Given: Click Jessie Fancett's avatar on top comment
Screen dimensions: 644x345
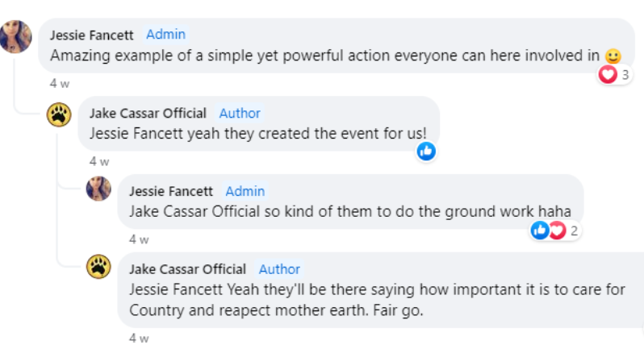Looking at the screenshot, I should (x=16, y=37).
